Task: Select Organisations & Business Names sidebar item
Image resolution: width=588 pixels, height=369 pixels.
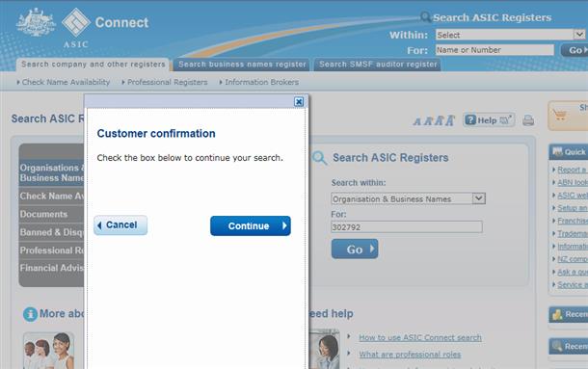Action: [x=52, y=172]
